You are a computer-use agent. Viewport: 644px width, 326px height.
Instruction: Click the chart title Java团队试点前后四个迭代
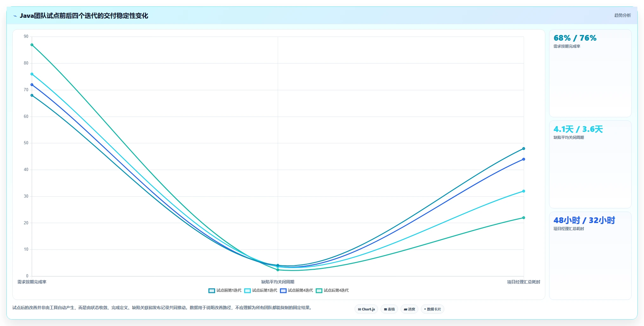click(x=84, y=16)
